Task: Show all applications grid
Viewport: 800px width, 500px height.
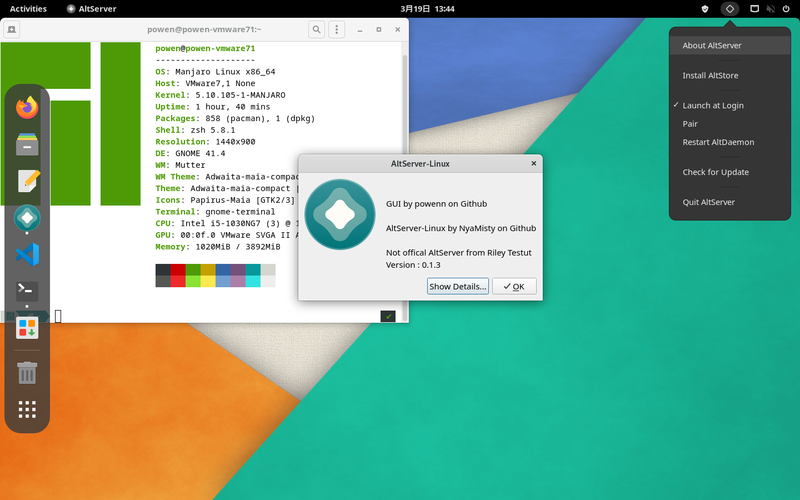Action: (27, 409)
